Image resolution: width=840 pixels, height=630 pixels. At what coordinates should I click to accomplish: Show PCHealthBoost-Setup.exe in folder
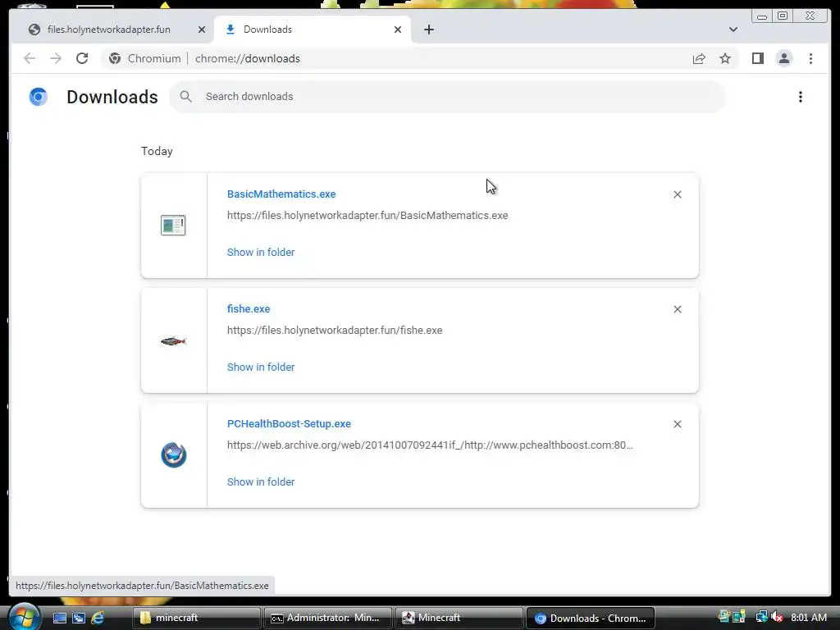261,482
